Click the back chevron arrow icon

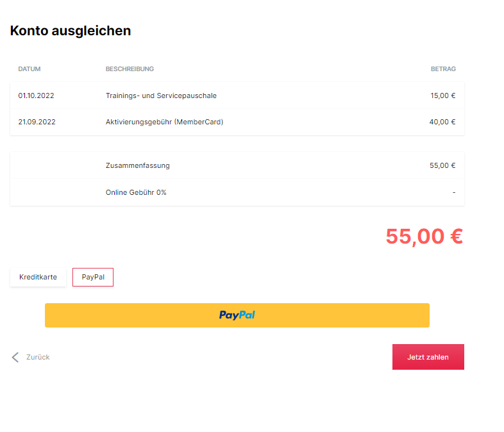point(15,357)
